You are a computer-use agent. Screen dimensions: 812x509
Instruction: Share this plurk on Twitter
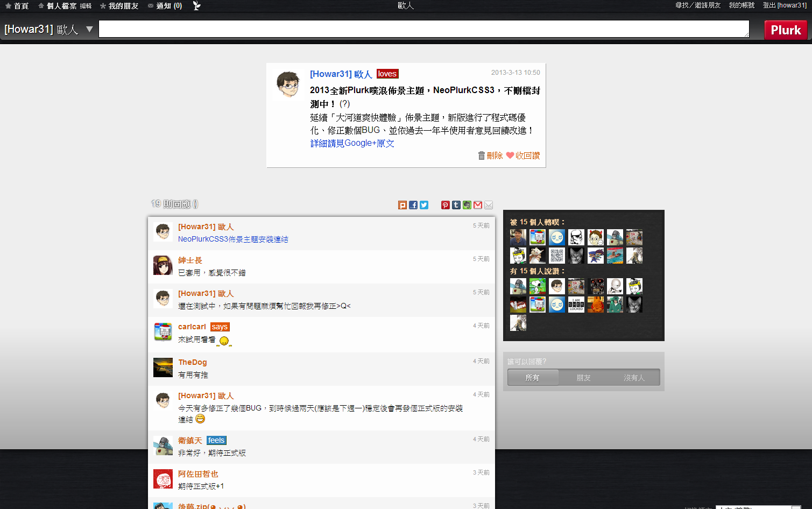424,205
